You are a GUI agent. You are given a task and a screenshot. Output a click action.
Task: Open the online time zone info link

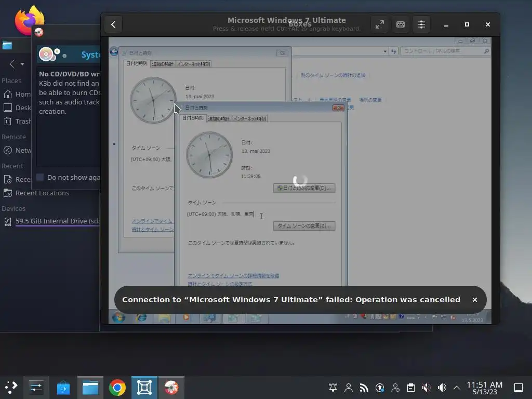(x=233, y=276)
